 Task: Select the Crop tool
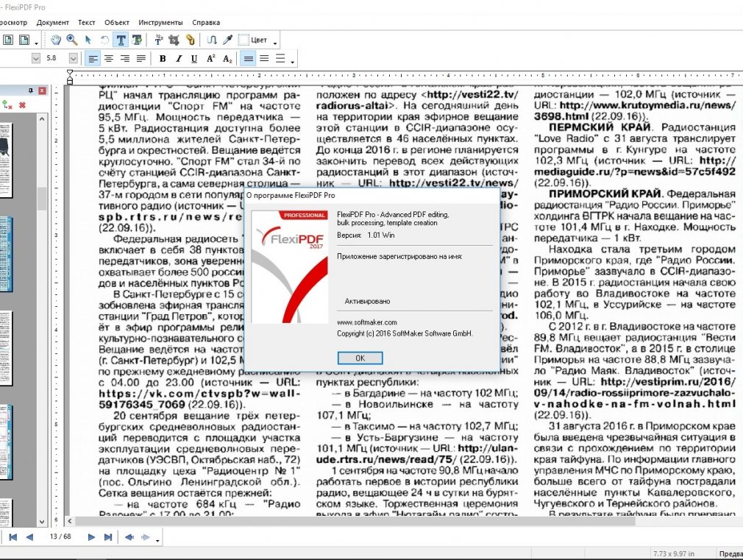click(x=174, y=40)
